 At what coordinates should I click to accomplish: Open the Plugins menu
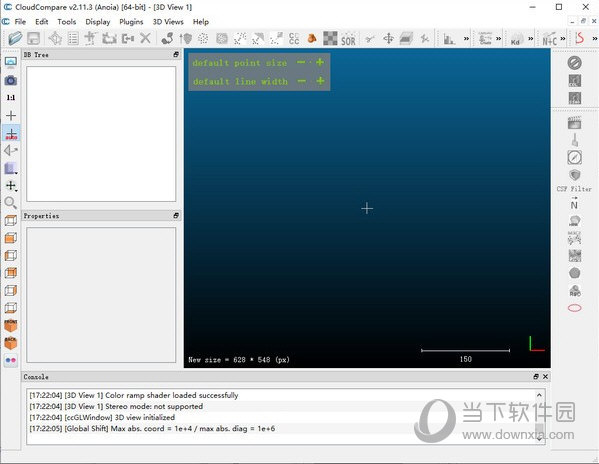coord(131,22)
